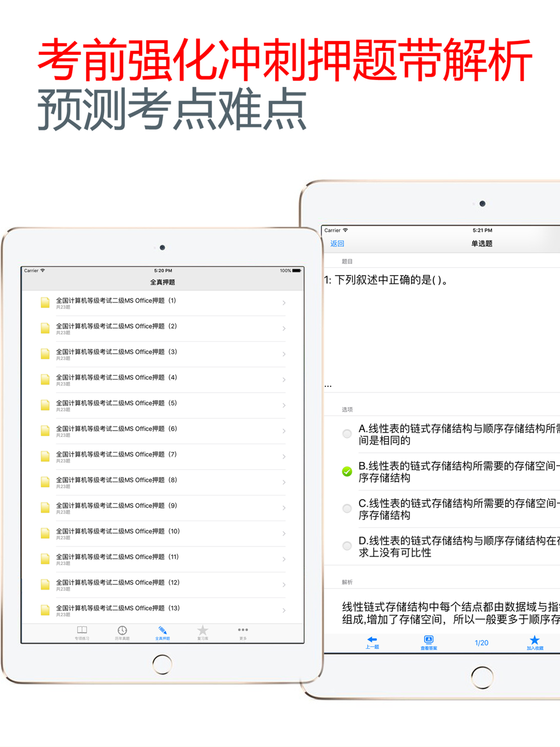Open 全国计算机等级考试二级MS Office押题 (13) text
This screenshot has height=747, width=560.
click(118, 608)
